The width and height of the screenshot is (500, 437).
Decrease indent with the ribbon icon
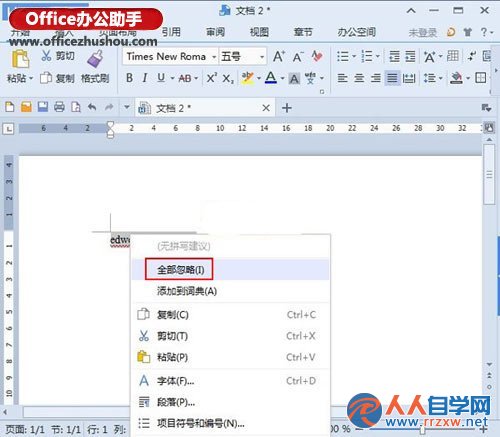pos(394,56)
